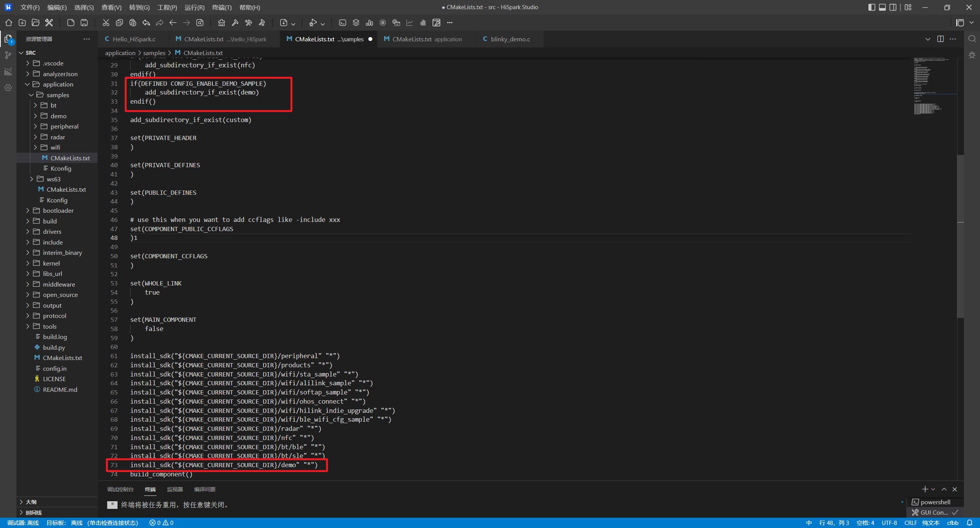Split the editor to the right

[x=940, y=39]
